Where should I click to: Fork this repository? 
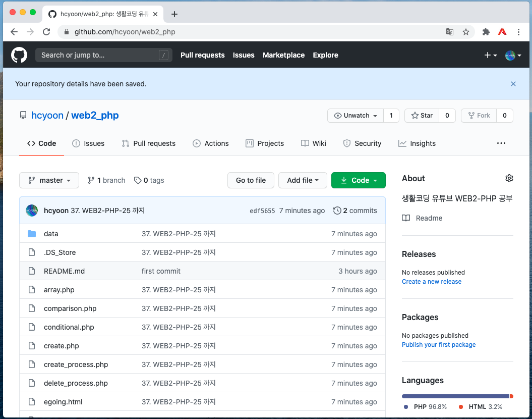(x=479, y=116)
